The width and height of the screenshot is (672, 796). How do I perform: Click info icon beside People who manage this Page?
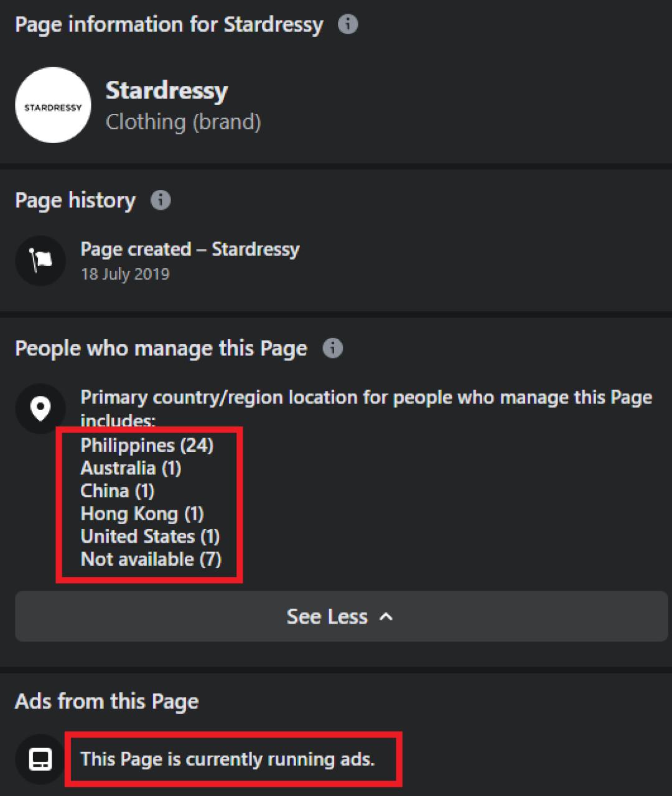tap(333, 348)
